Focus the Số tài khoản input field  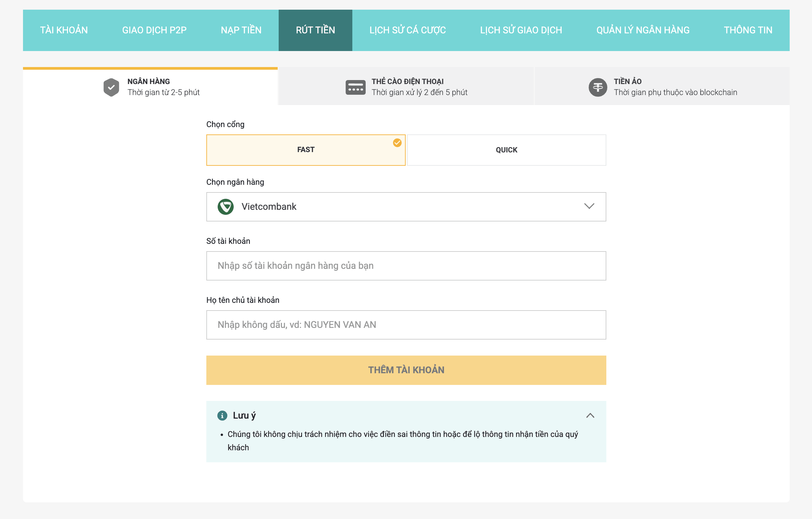click(x=406, y=266)
